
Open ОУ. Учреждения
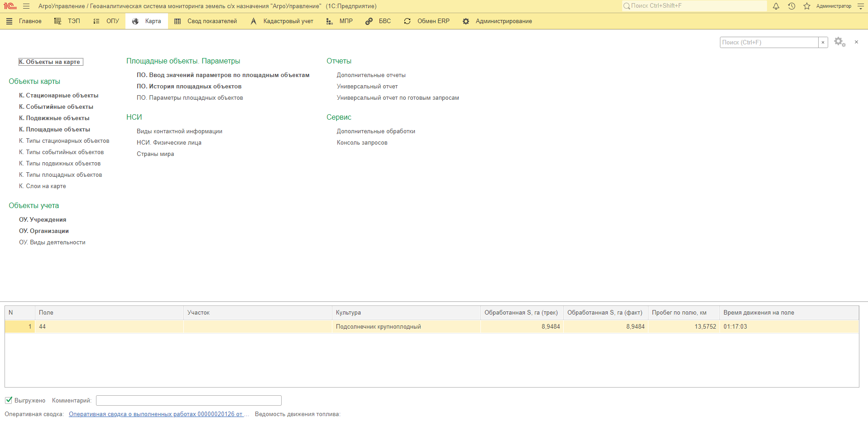click(x=43, y=220)
